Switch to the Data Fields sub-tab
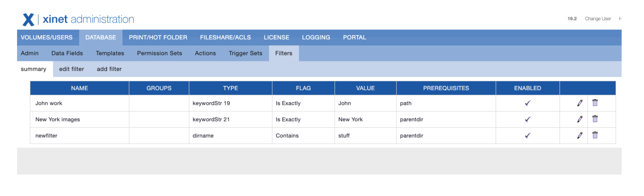Screen dimensions: 644x196 tap(67, 53)
